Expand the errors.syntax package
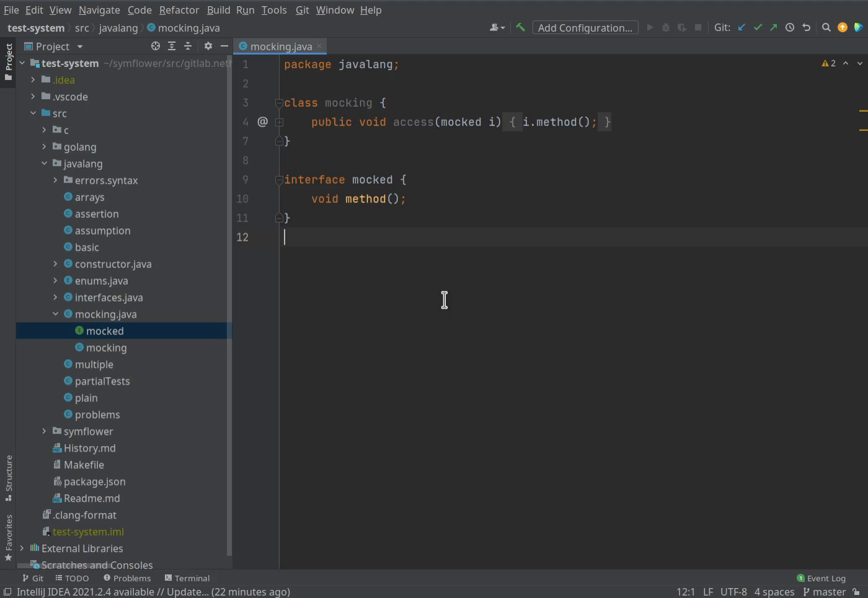 pyautogui.click(x=55, y=181)
